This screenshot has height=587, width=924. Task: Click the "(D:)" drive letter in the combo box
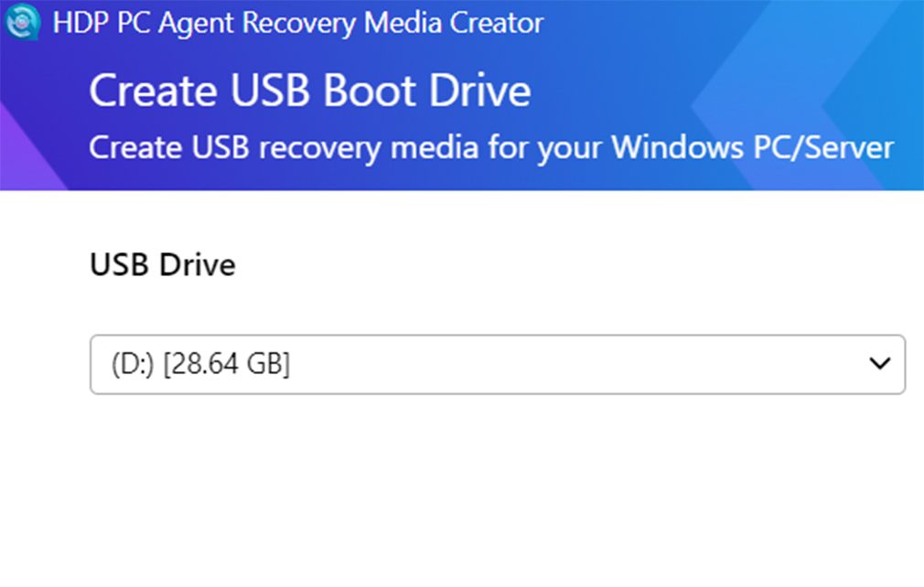(x=131, y=364)
